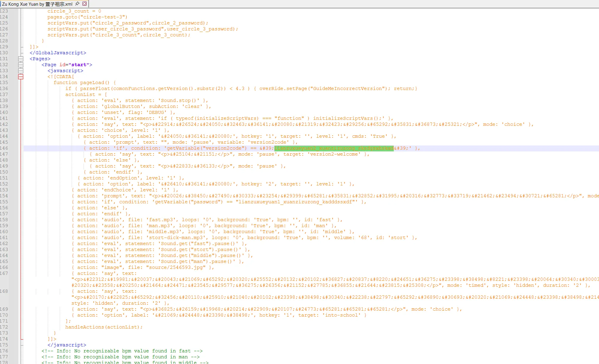Click the 'version2-welcome' target text
This screenshot has height=364, width=599.
334,154
